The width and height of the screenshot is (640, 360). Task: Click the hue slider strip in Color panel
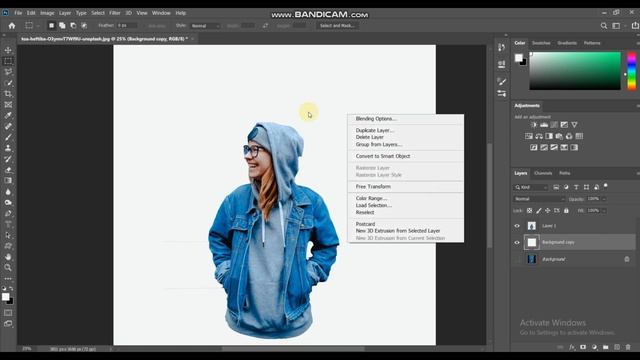coord(631,71)
